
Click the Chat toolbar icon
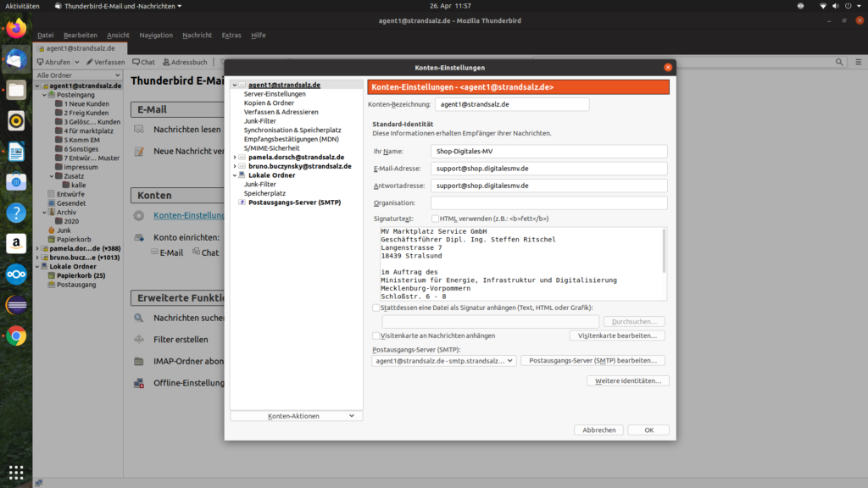[142, 62]
